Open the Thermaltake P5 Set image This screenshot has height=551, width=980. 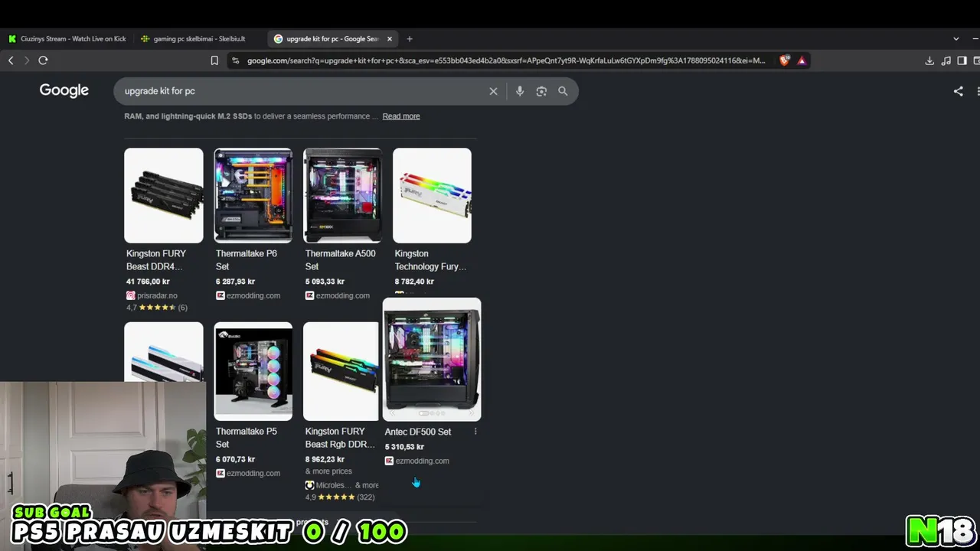point(253,371)
